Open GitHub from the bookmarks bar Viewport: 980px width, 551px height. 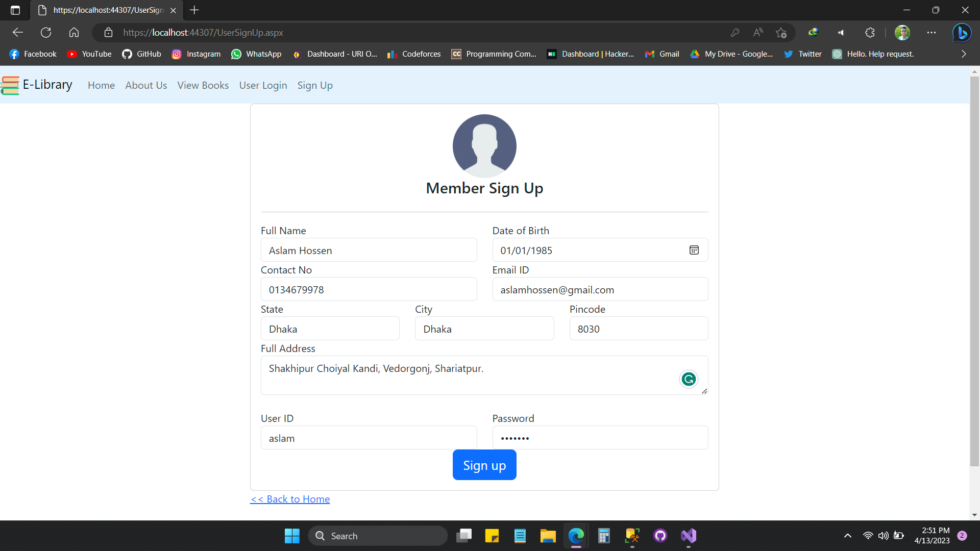click(x=141, y=54)
